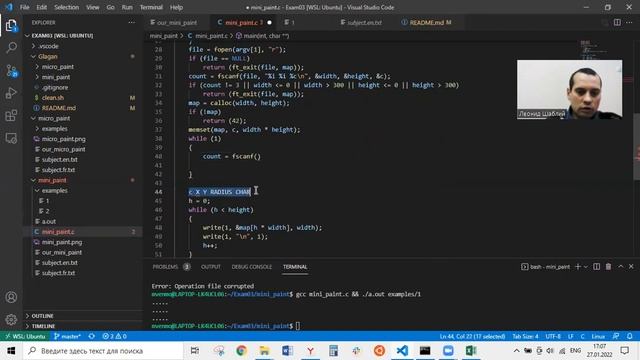
Task: Split the editor right
Action: click(x=617, y=22)
